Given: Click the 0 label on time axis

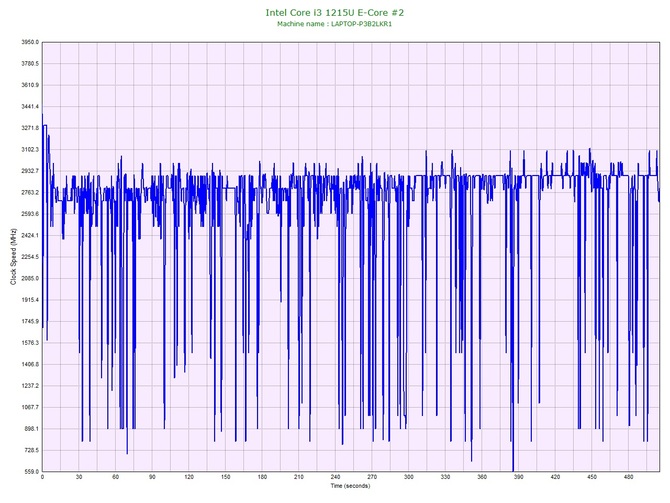Looking at the screenshot, I should [42, 477].
